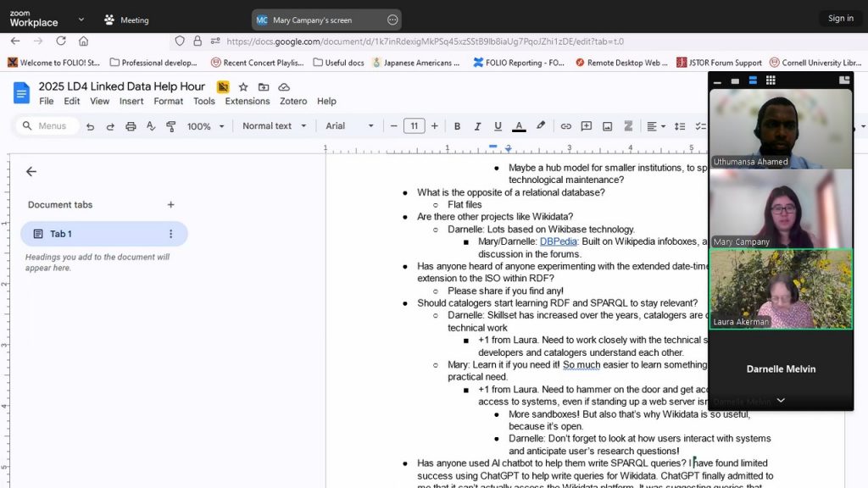Viewport: 868px width, 488px height.
Task: Click the Add comment icon
Action: 587,126
